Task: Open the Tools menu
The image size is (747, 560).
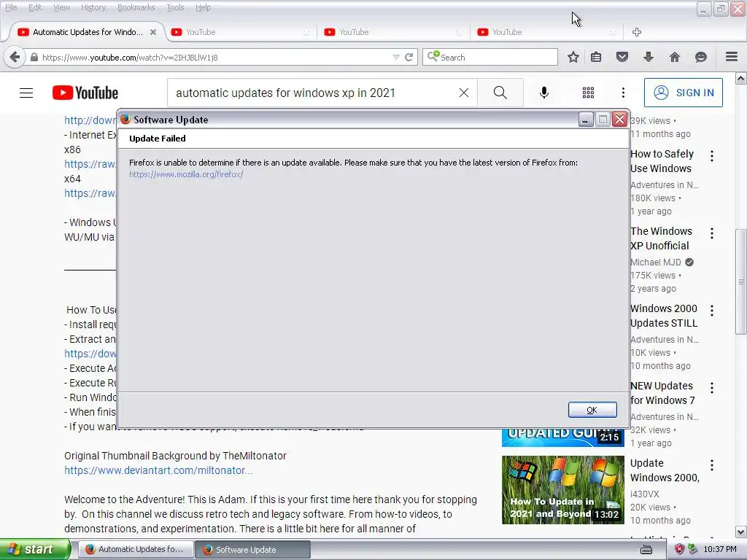Action: [175, 7]
